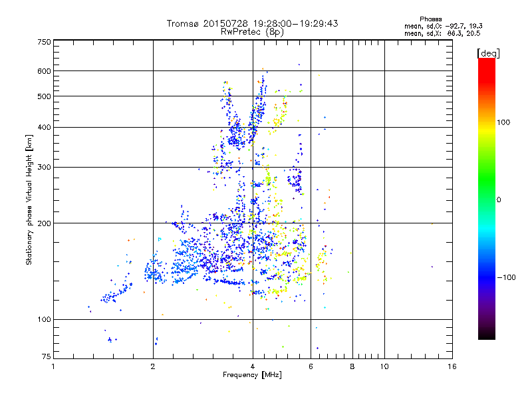
Task: Select the 'mean, sd,X: 86.3, 20.5' line
Action: tap(442, 34)
